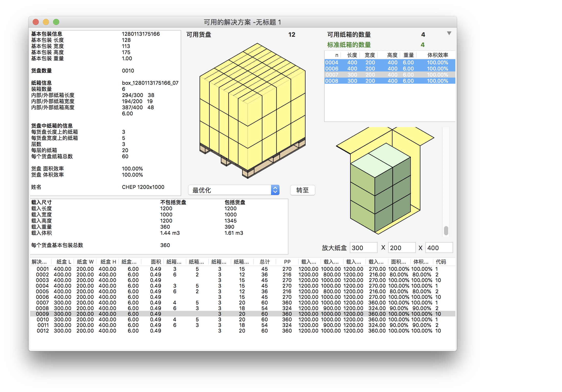562x392 pixels.
Task: Sort by the 纸盒 H column header
Action: pyautogui.click(x=108, y=262)
